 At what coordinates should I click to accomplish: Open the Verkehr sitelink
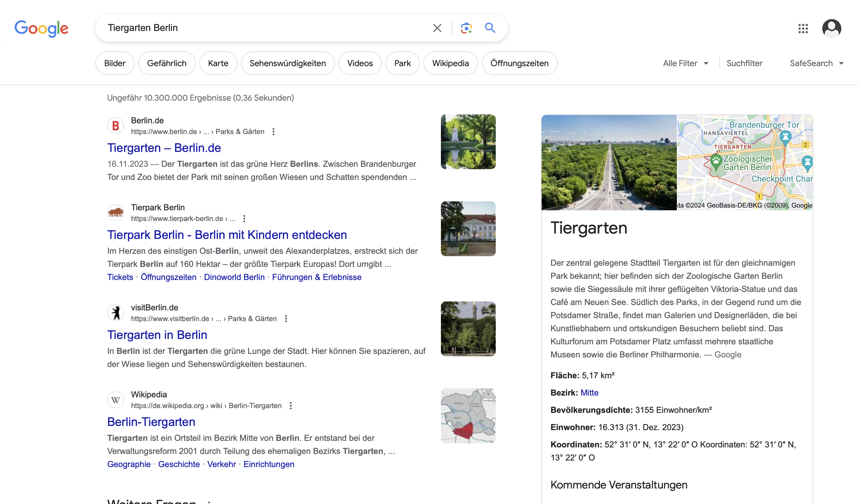click(222, 464)
